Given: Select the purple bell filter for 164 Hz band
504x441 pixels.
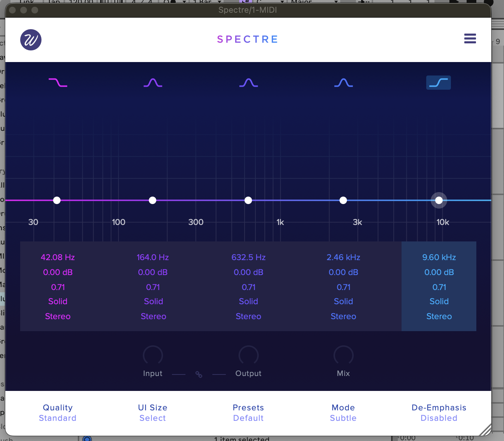Looking at the screenshot, I should 153,83.
